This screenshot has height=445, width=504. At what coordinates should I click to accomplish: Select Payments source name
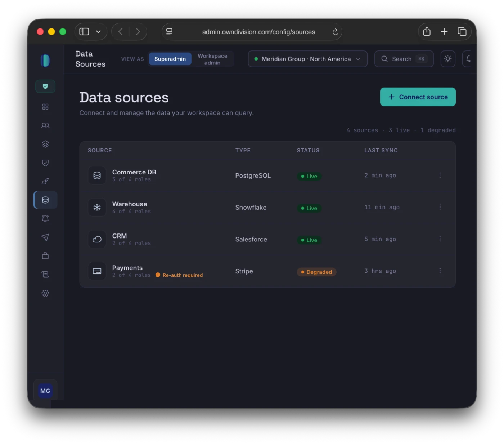coord(127,268)
